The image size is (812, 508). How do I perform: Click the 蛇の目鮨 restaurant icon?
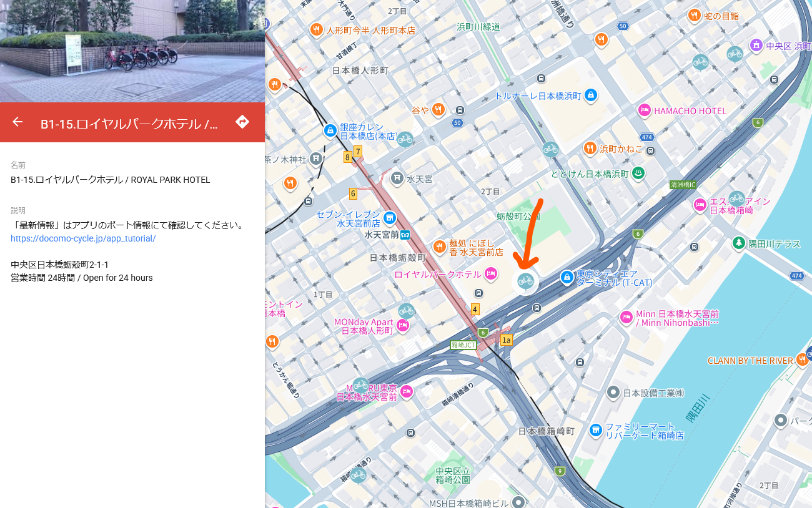tap(693, 16)
